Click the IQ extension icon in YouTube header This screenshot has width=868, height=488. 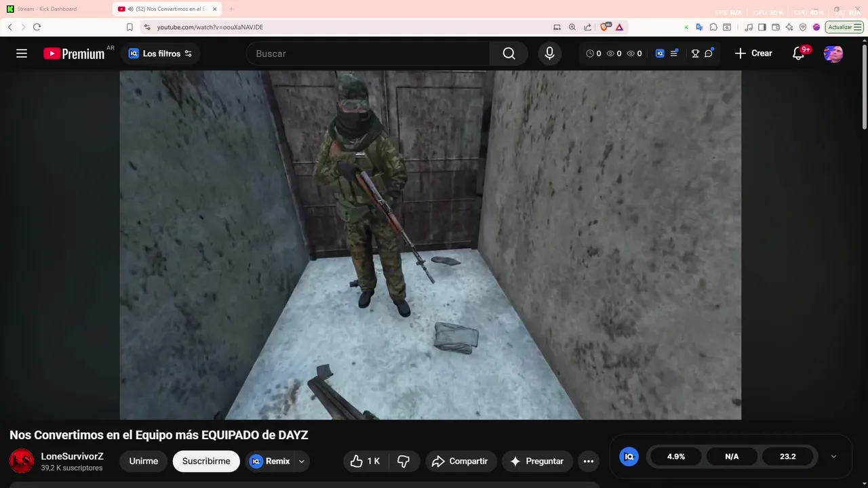(x=660, y=54)
